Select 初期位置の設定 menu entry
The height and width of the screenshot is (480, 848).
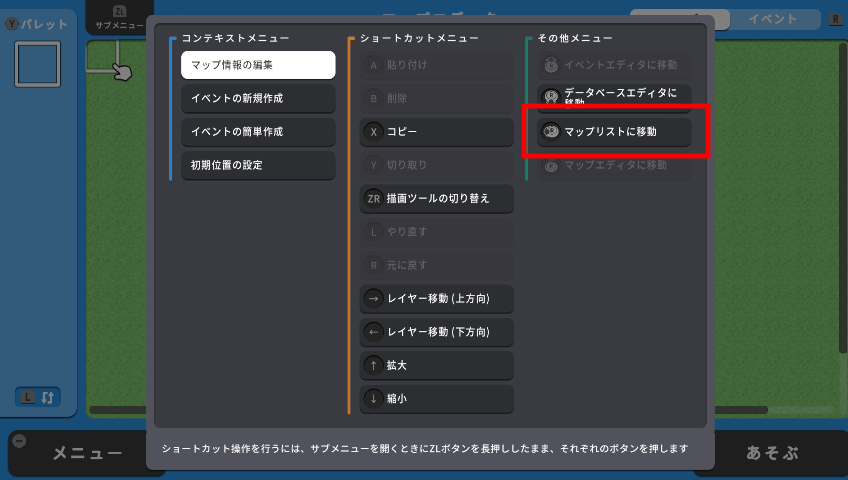258,165
